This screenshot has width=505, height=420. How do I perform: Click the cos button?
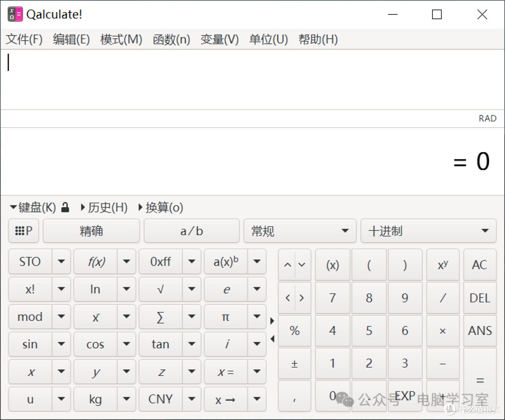click(x=96, y=344)
